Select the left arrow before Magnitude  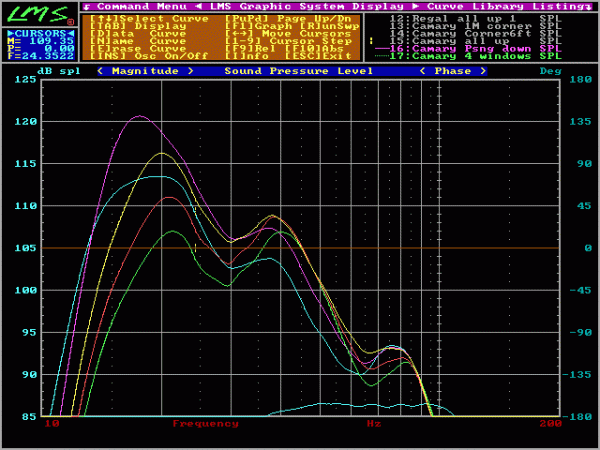(100, 71)
